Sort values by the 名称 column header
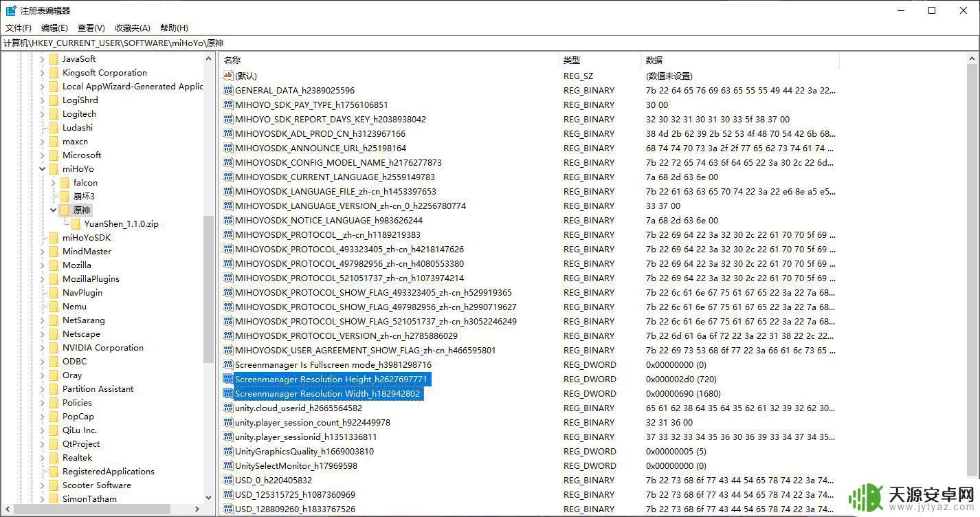Image resolution: width=980 pixels, height=517 pixels. click(x=390, y=60)
